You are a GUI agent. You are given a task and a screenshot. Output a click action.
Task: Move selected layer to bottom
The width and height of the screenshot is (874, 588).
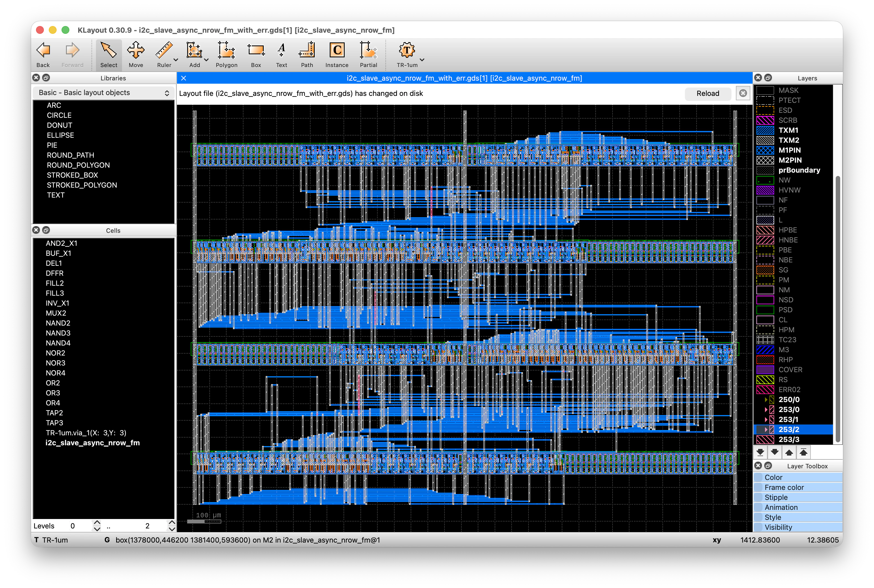coord(760,452)
